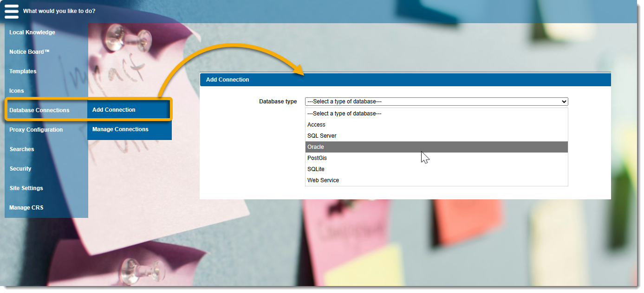The width and height of the screenshot is (644, 293).
Task: Select Database Connections in sidebar
Action: (x=39, y=110)
